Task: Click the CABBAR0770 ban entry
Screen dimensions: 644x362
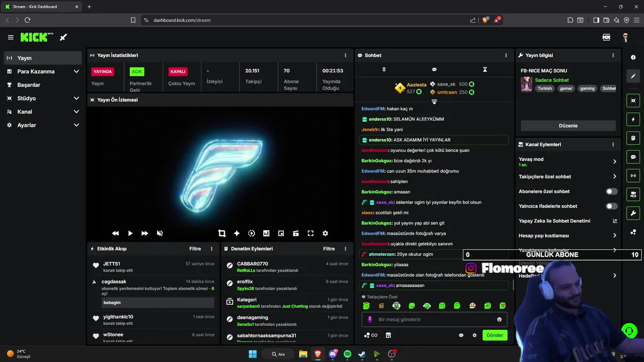Action: [x=287, y=267]
